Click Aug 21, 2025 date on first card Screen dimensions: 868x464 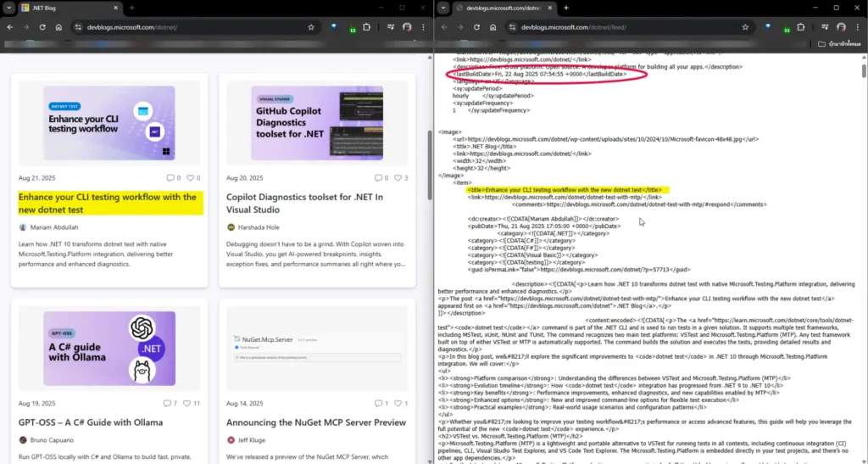click(x=36, y=178)
